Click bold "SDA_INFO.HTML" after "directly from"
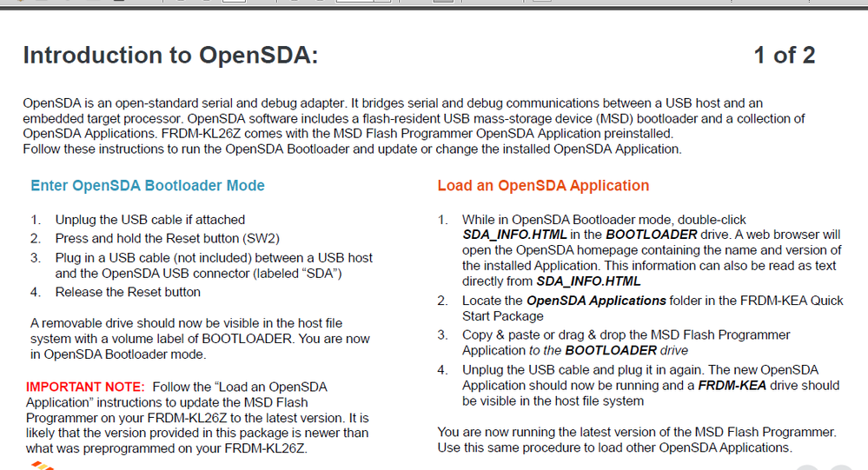 click(x=588, y=281)
